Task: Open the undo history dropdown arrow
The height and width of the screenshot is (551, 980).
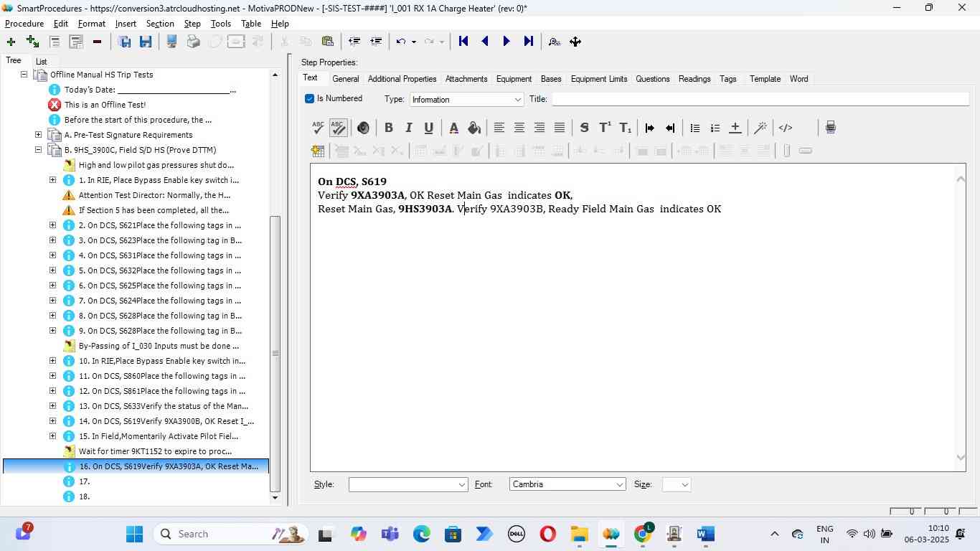Action: (x=414, y=42)
